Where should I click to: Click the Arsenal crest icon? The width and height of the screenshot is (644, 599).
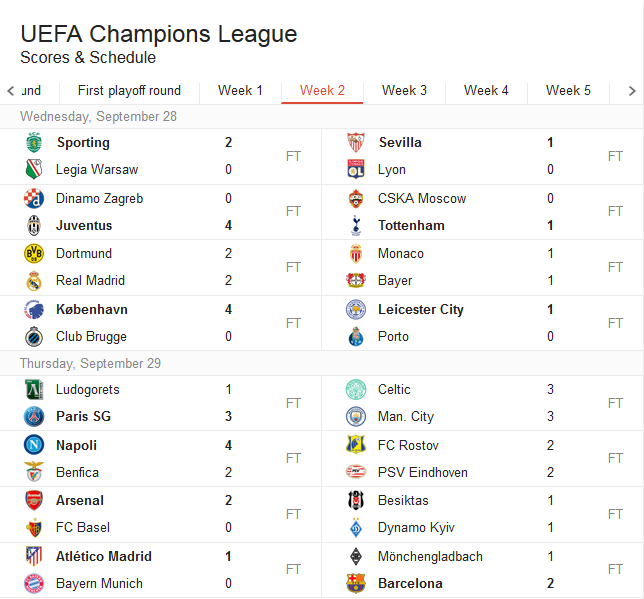35,500
